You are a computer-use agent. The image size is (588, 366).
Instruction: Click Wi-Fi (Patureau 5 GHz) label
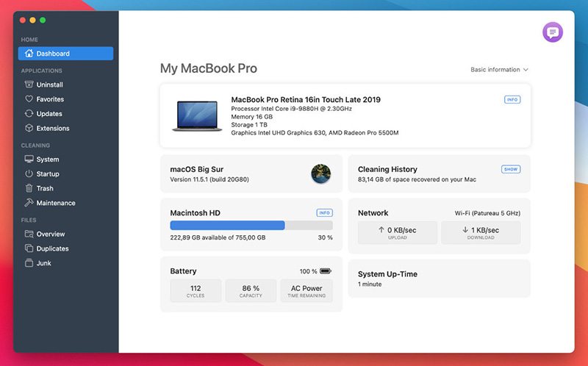(487, 213)
